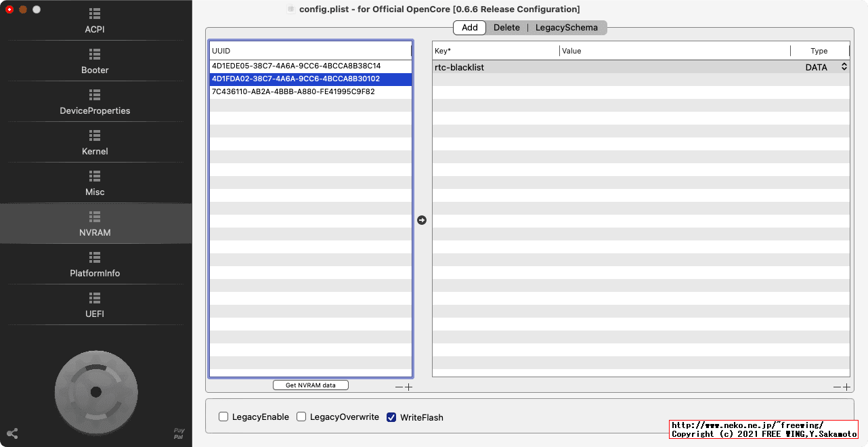Click the Get NVRAM data button
Image resolution: width=868 pixels, height=447 pixels.
coord(310,385)
